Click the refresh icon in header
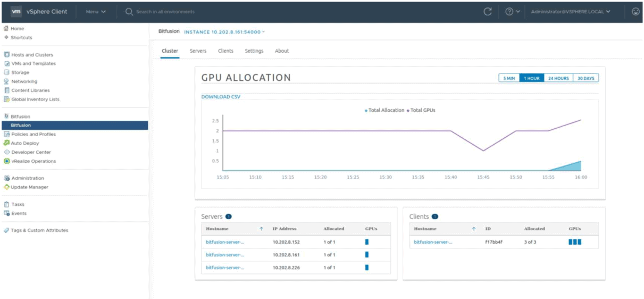The width and height of the screenshot is (644, 299). [488, 12]
